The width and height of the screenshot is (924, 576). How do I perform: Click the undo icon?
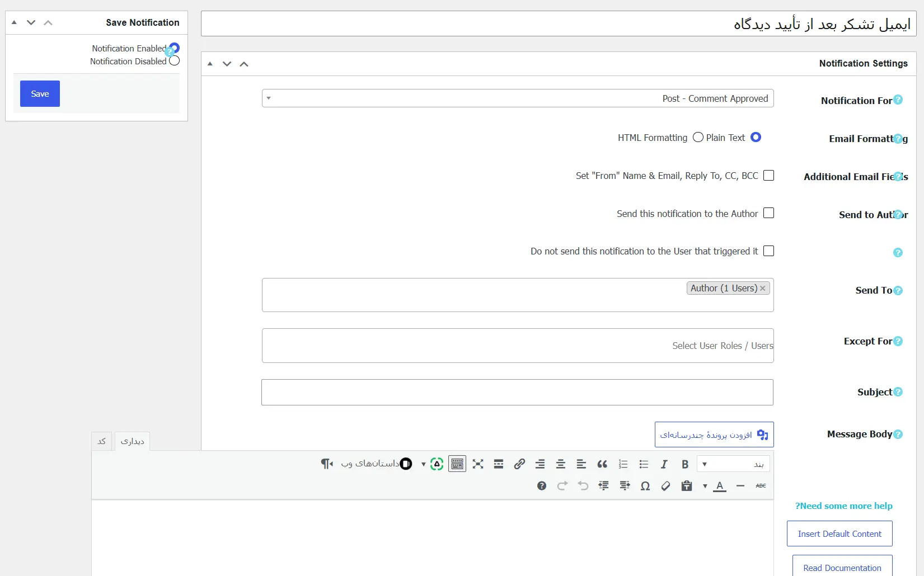(x=583, y=486)
